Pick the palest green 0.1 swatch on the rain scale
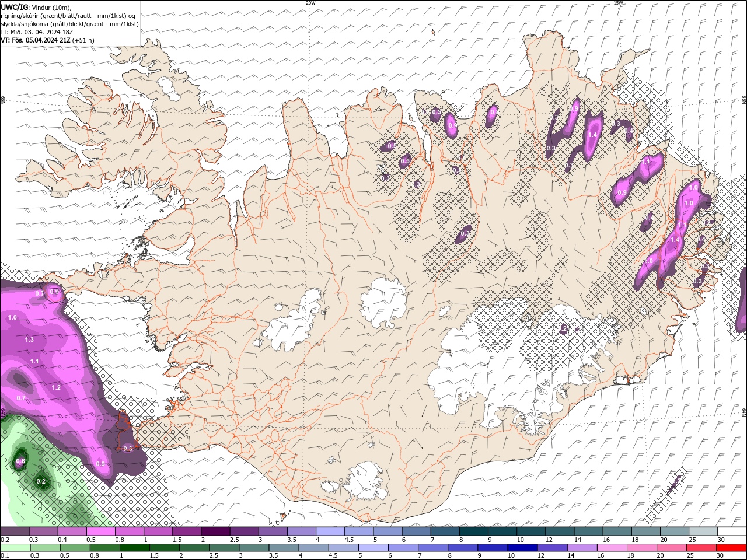 click(x=15, y=548)
